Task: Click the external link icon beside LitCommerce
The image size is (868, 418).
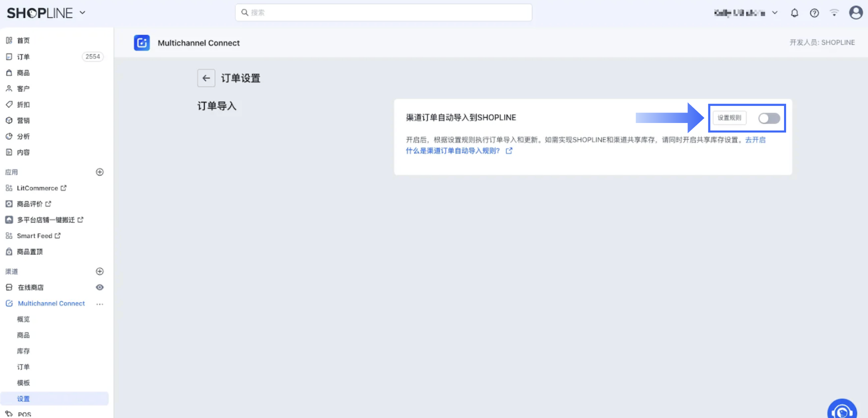Action: point(64,188)
